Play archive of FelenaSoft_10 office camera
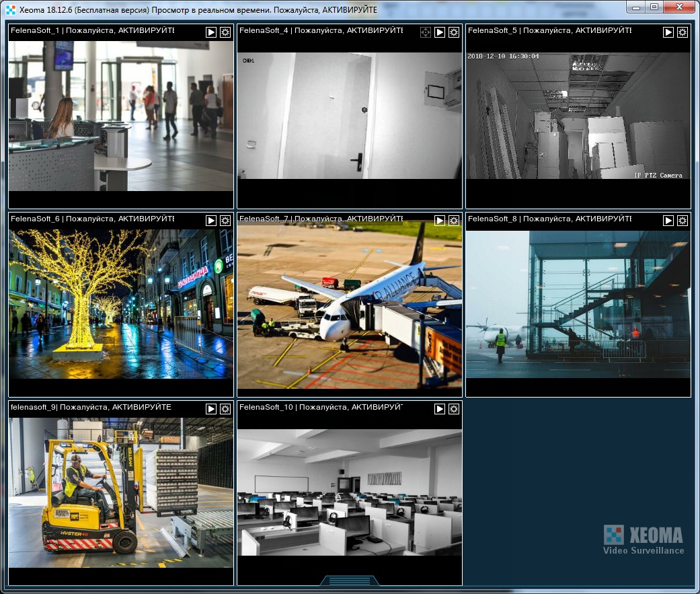The height and width of the screenshot is (594, 700). 440,409
